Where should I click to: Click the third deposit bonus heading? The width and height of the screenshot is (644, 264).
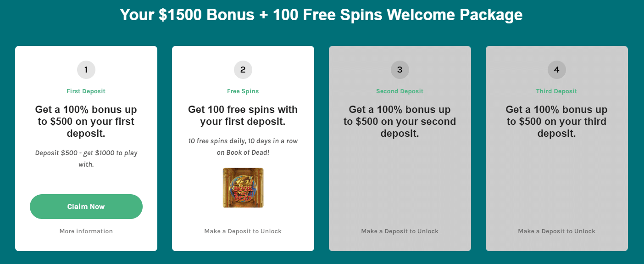point(557,122)
